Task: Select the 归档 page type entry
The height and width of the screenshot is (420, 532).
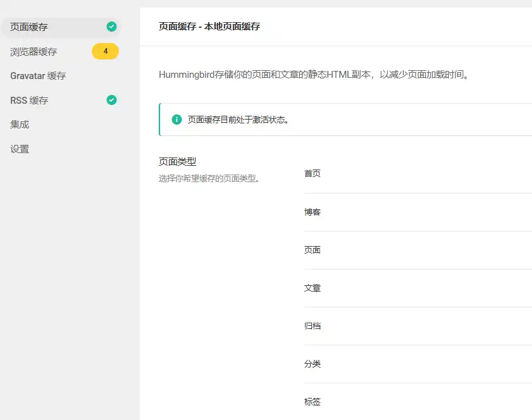Action: pyautogui.click(x=312, y=326)
